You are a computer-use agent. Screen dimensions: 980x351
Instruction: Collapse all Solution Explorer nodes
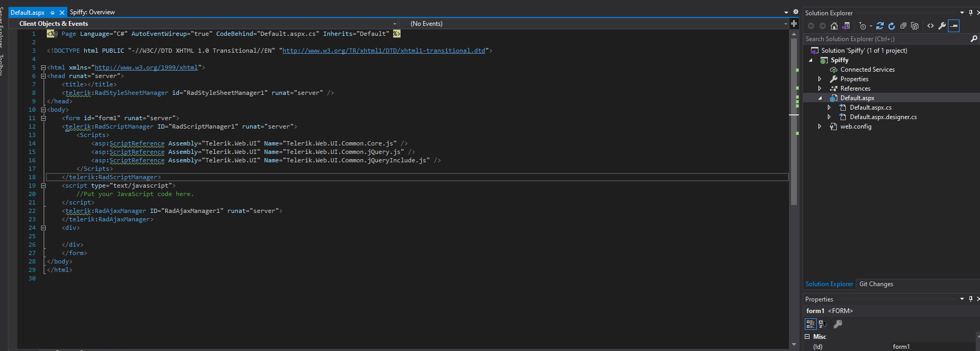click(x=903, y=26)
